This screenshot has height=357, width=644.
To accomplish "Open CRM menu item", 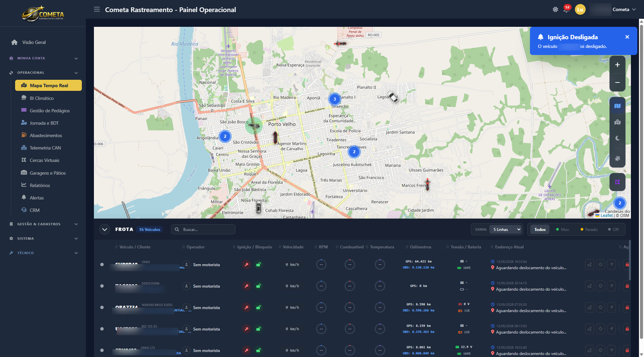I will coord(48,210).
